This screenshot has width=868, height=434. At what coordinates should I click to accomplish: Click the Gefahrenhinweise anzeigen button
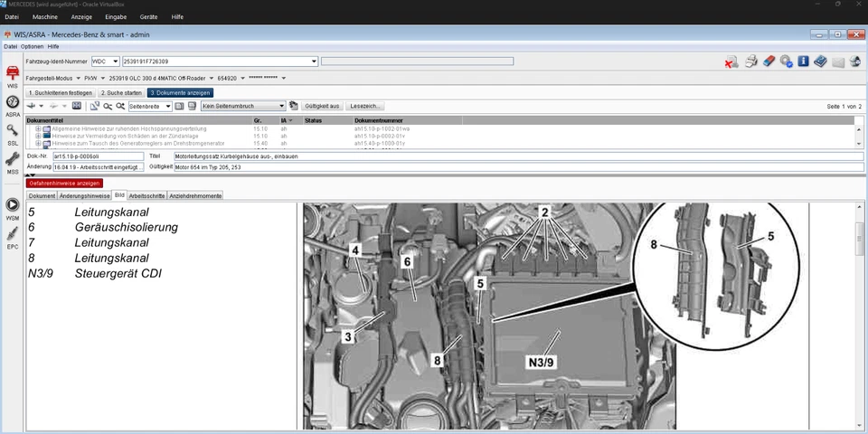click(64, 183)
